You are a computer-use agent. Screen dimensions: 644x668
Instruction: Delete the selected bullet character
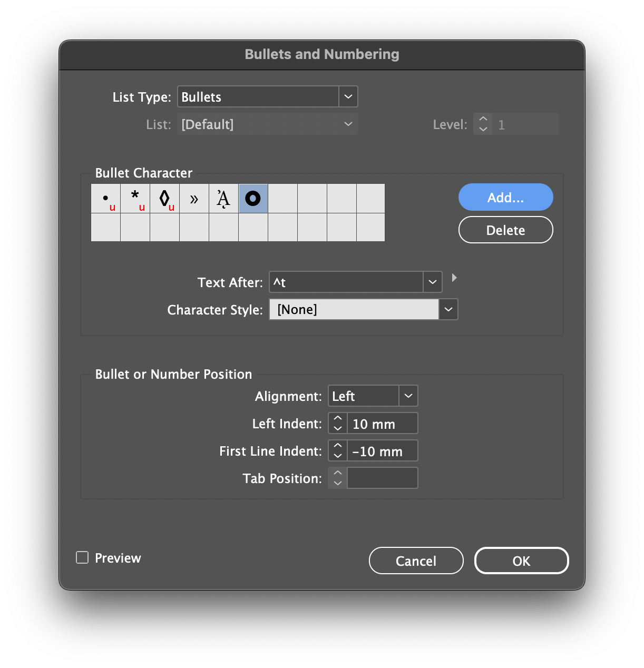coord(505,230)
